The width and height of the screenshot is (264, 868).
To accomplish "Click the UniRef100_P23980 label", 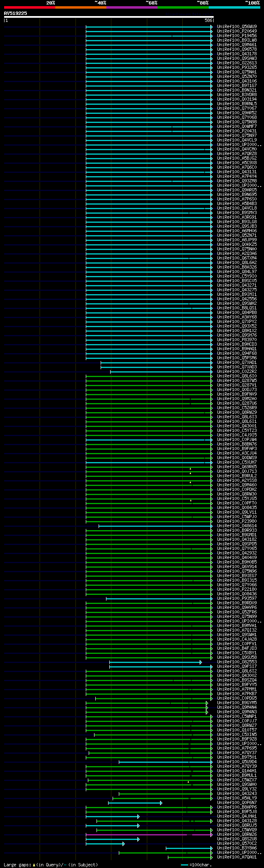I will 237,521.
